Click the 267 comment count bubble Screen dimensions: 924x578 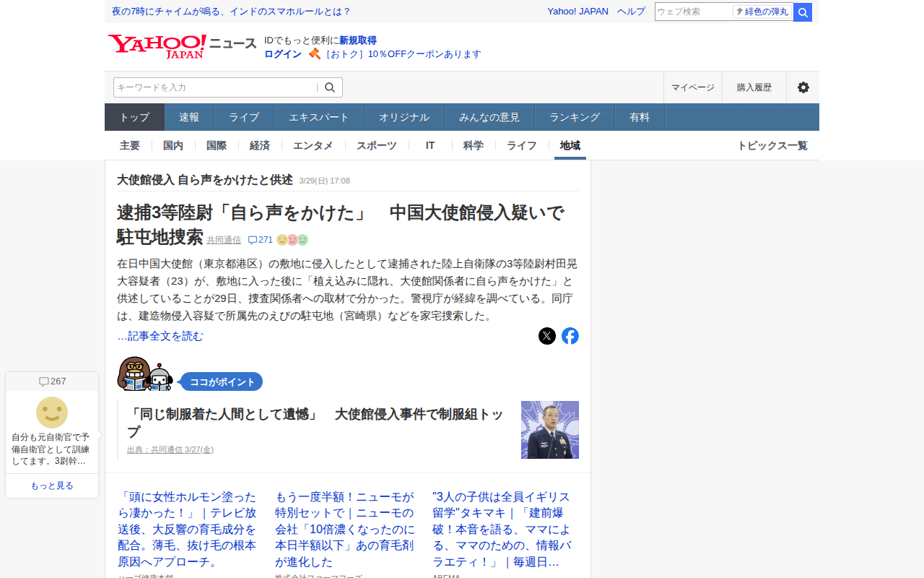(52, 381)
